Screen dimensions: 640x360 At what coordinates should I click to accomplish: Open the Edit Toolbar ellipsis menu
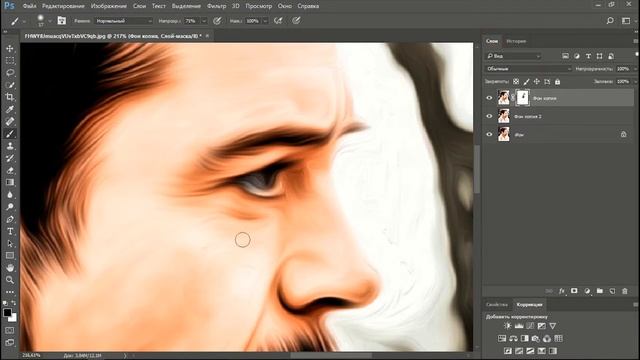10,292
